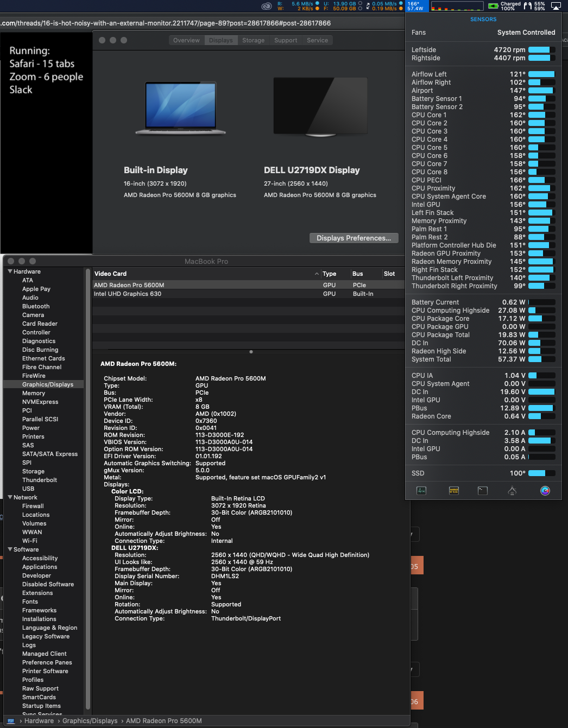
Task: Open network throughput menu bar item
Action: point(384,6)
